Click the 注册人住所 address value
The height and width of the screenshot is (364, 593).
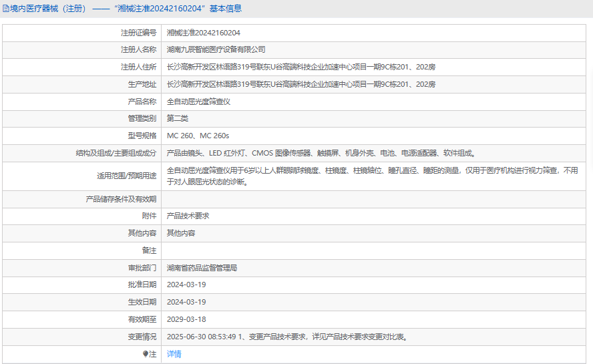[301, 67]
